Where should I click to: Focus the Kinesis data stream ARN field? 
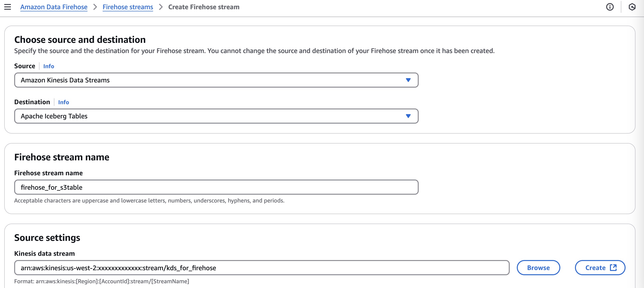[x=261, y=267]
